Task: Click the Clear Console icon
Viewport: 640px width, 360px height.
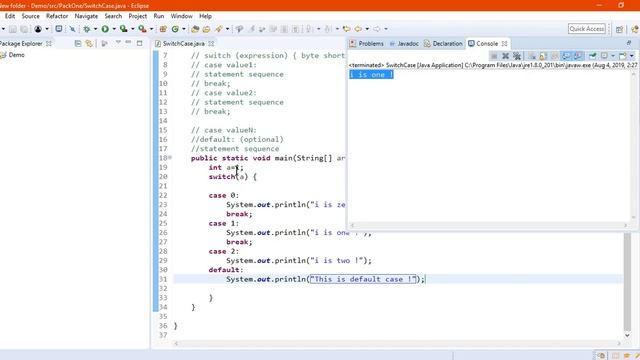Action: pos(531,56)
